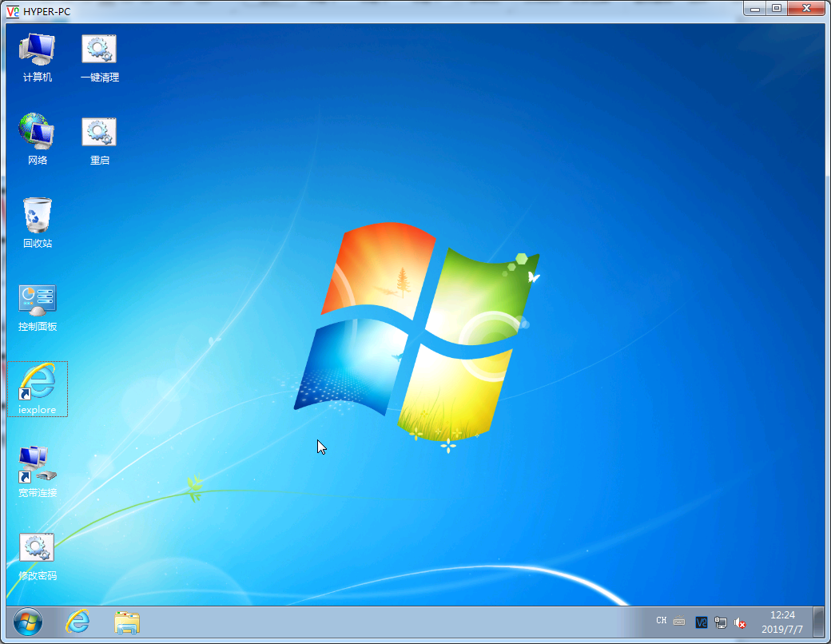The image size is (831, 644).
Task: Select the 控制面板 Control Panel icon
Action: pyautogui.click(x=37, y=308)
